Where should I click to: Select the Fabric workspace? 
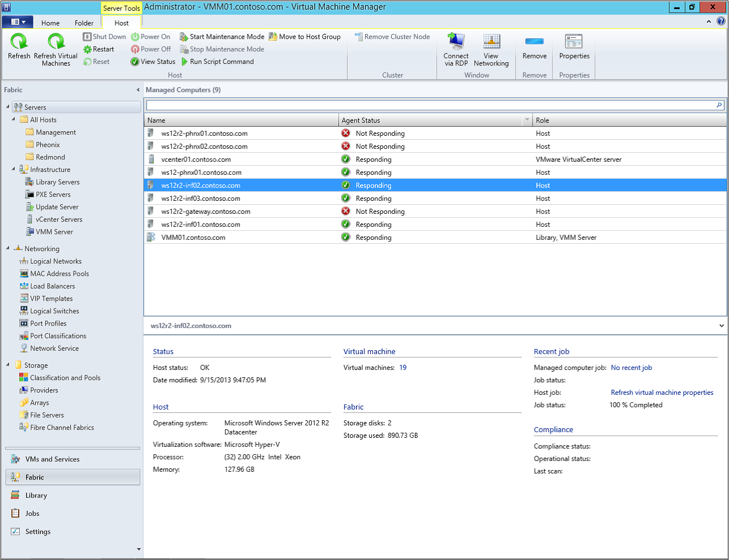[72, 477]
